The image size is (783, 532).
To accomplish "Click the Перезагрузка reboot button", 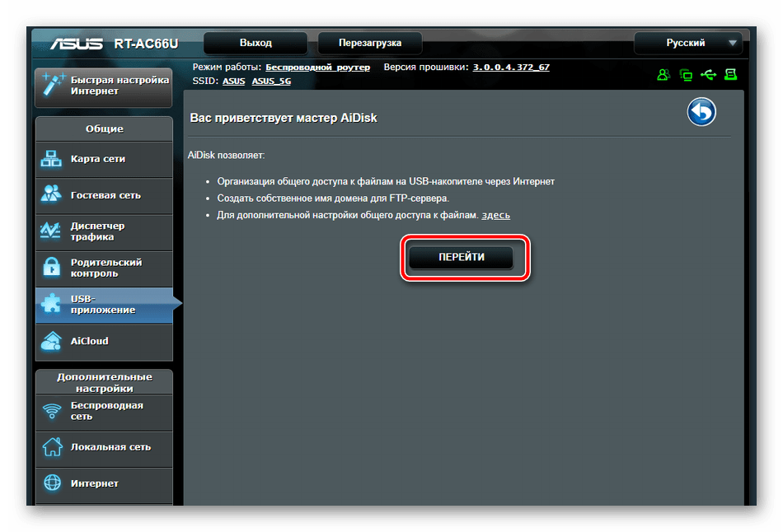I will (369, 43).
